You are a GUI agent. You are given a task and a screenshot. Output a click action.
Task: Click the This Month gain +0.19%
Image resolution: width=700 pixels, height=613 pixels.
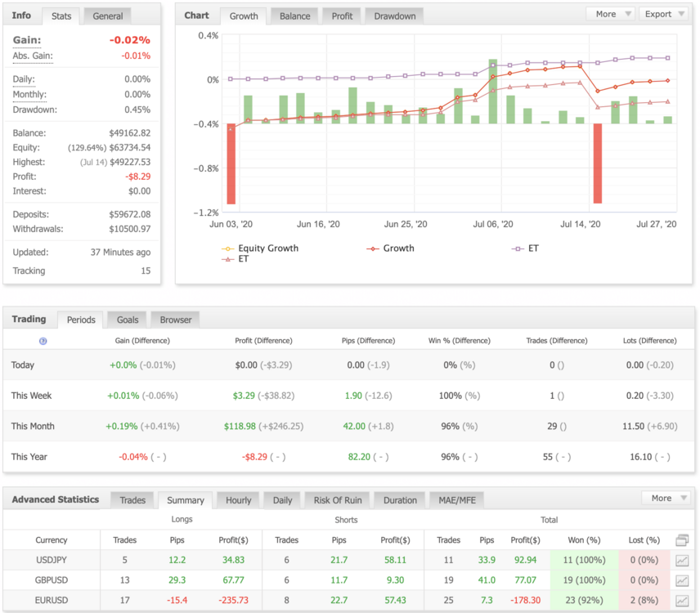(x=121, y=426)
